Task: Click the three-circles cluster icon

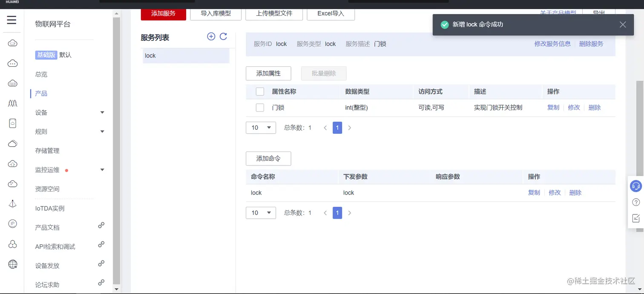Action: pos(12,244)
